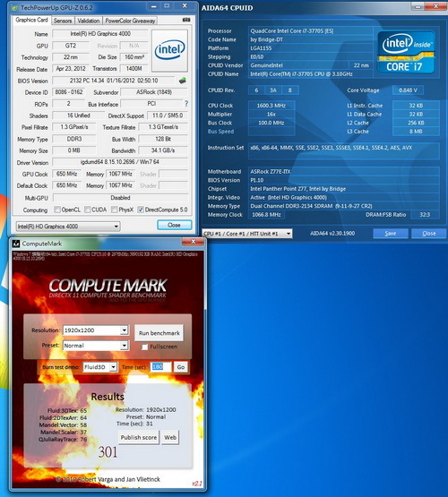Click the Memory Type DDR3 value in GPU-Z

74,139
